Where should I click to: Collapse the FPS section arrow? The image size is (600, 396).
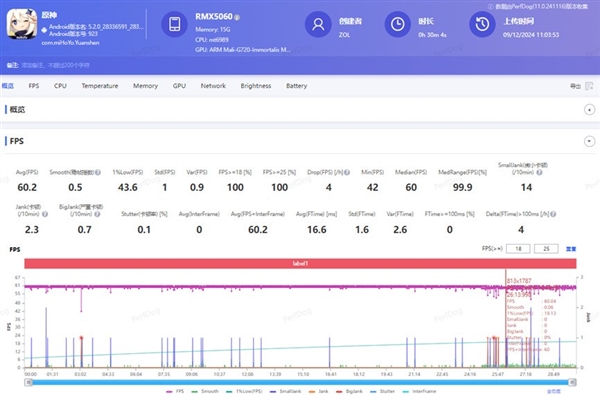pos(589,141)
